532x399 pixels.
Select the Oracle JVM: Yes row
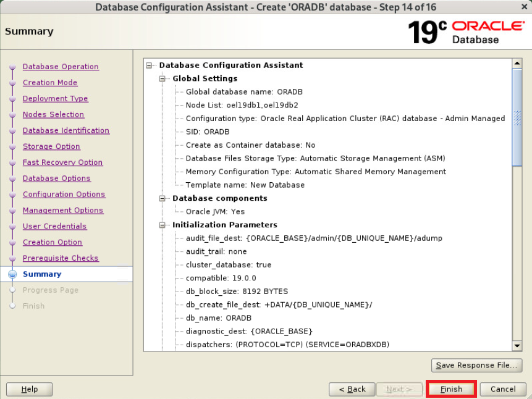pos(215,211)
